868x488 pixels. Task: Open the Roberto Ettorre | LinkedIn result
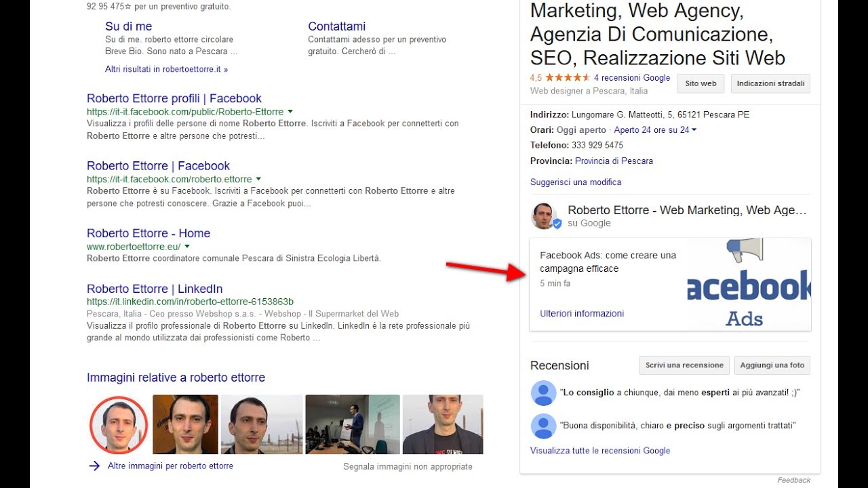tap(155, 289)
